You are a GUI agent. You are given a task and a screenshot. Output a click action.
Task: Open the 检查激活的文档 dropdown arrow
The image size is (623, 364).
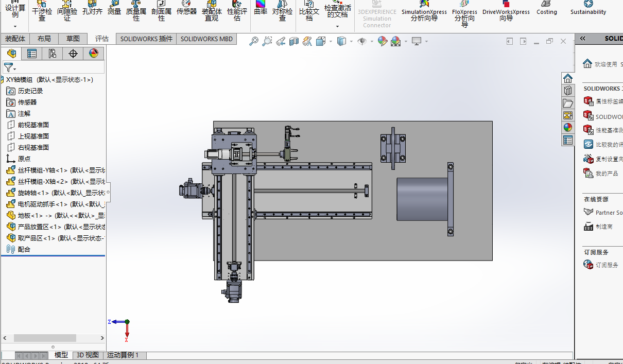[338, 26]
